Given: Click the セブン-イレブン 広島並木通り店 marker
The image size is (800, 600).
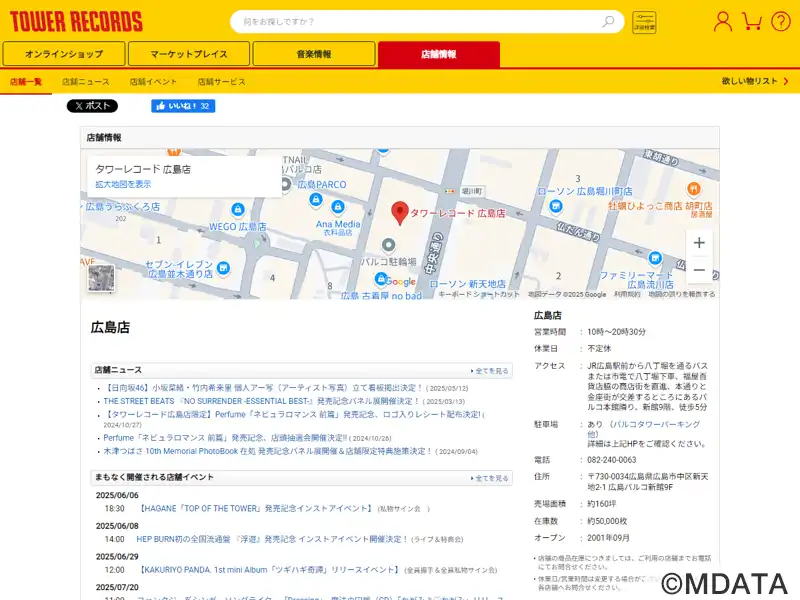Looking at the screenshot, I should (223, 267).
